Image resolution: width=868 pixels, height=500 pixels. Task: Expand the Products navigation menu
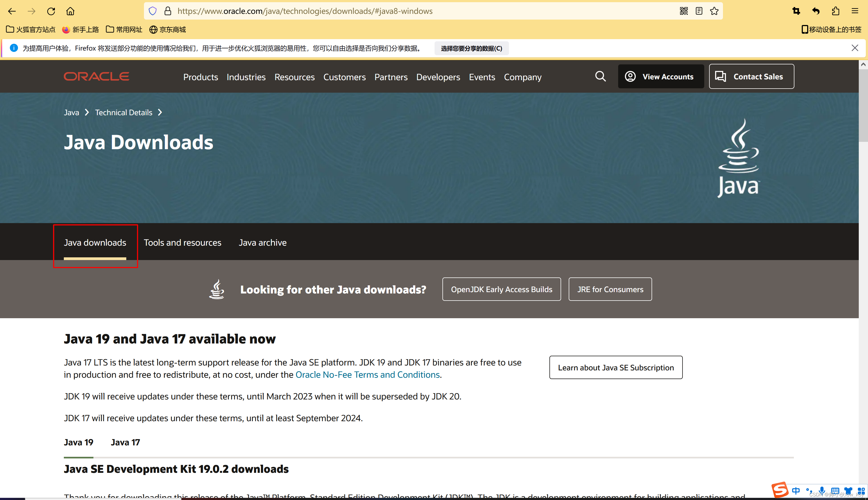(x=200, y=77)
